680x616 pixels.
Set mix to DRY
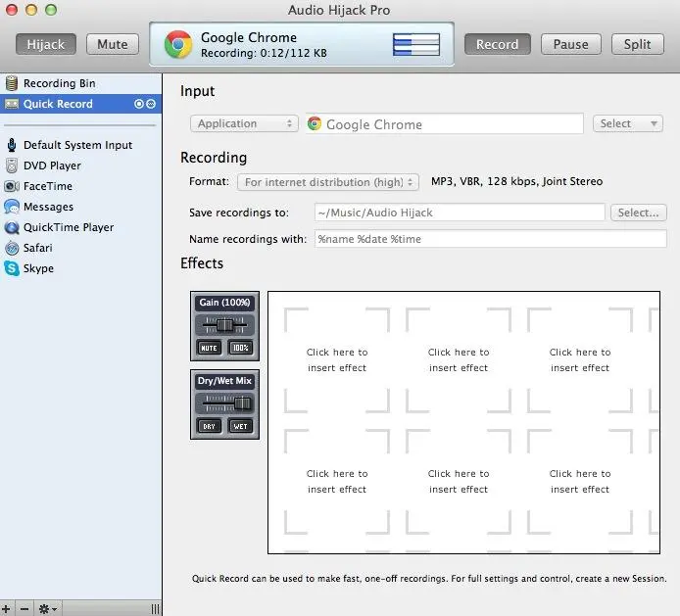click(209, 426)
